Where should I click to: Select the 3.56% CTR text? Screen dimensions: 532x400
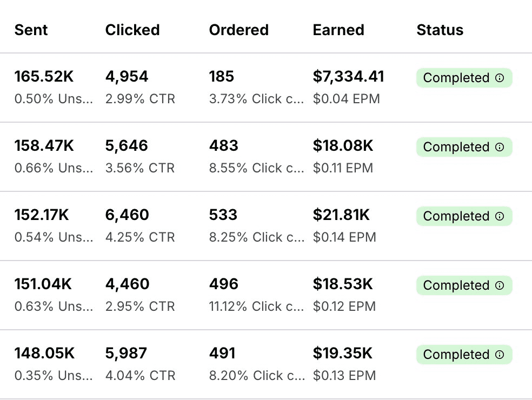pos(140,168)
